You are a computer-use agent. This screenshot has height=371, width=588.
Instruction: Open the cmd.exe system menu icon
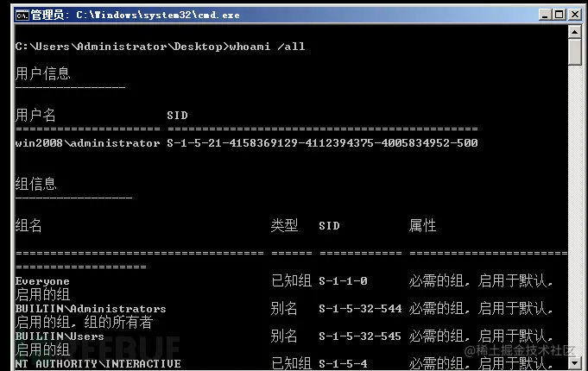(x=22, y=16)
